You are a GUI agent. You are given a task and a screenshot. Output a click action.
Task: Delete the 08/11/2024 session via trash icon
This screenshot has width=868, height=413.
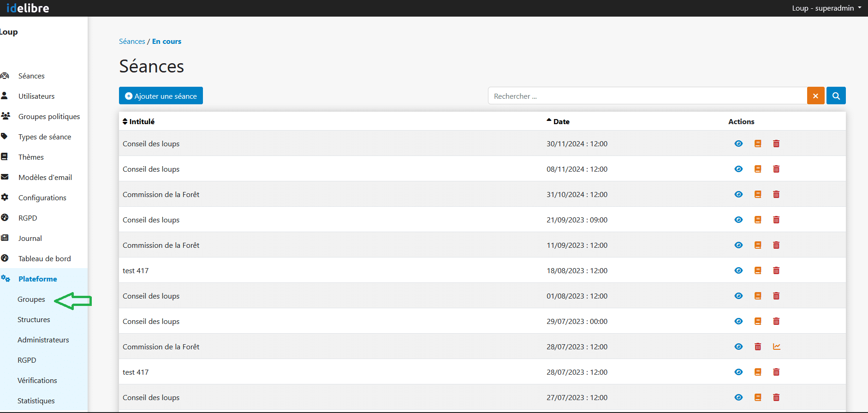[776, 169]
